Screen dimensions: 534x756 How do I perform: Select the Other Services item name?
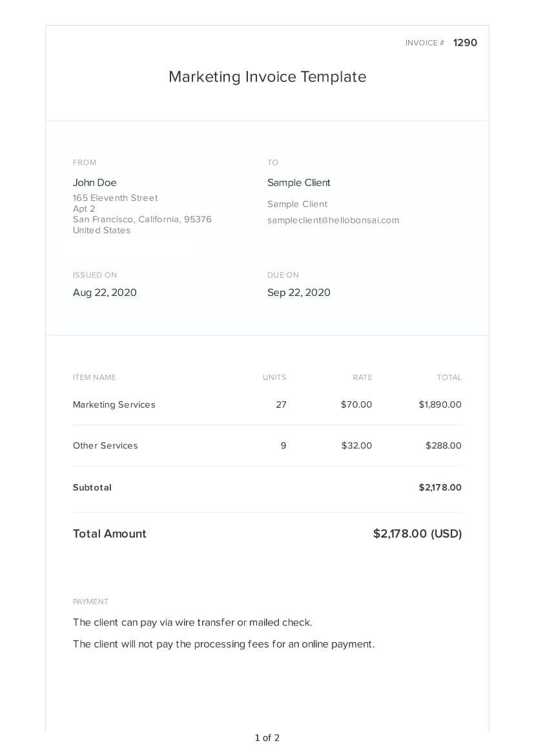pos(105,446)
